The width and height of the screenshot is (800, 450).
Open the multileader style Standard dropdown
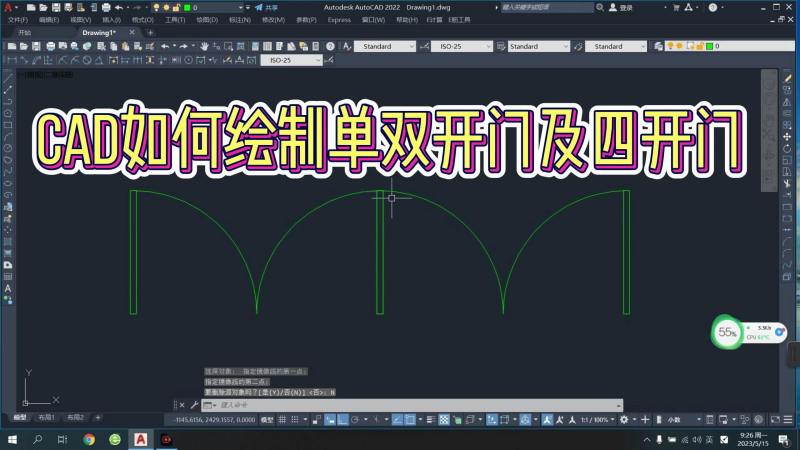coord(616,46)
